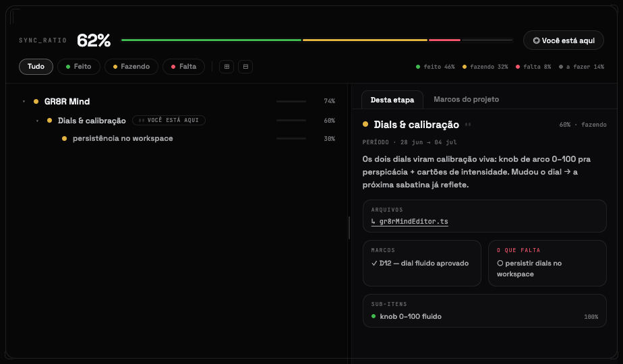Click the VOCÊ ESTÁ AQUI badge in the tree
Image resolution: width=623 pixels, height=364 pixels.
point(169,121)
